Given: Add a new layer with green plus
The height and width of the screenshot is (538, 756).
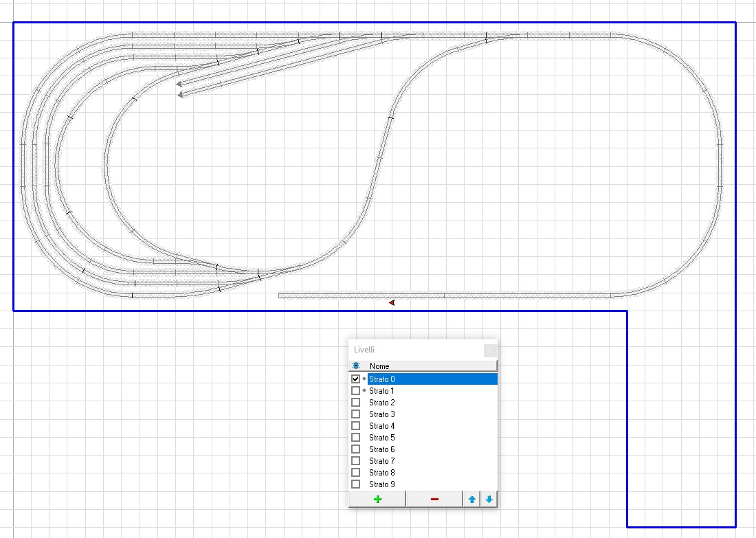Looking at the screenshot, I should click(x=377, y=500).
